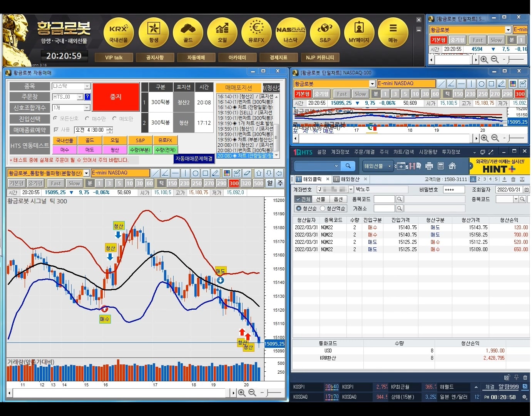Click the 공지사항 button

[x=155, y=57]
